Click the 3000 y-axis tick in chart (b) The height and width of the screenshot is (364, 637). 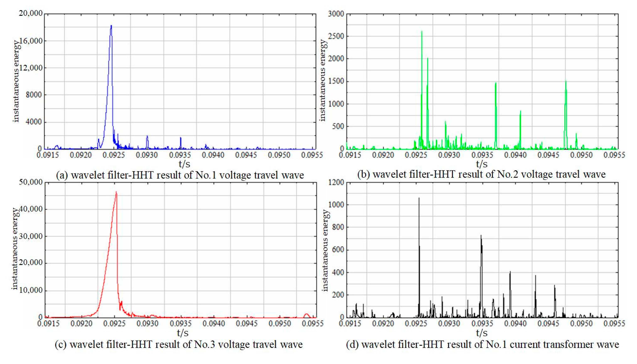click(336, 14)
